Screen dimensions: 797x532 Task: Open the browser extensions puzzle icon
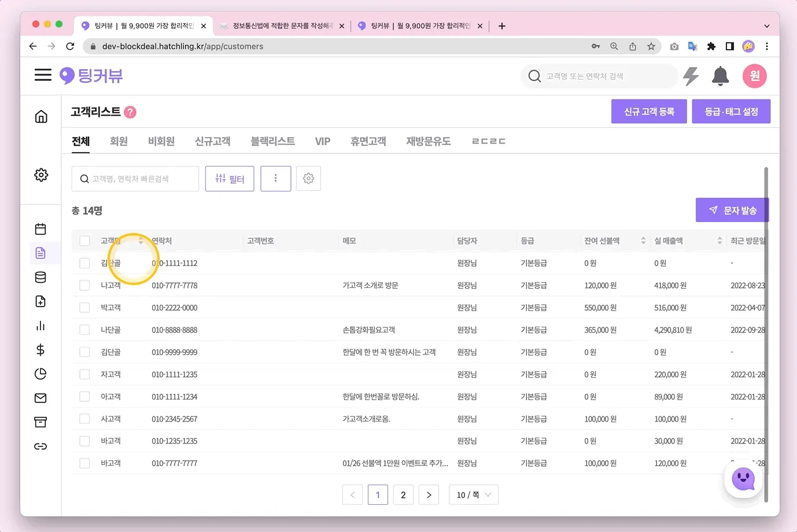[711, 46]
